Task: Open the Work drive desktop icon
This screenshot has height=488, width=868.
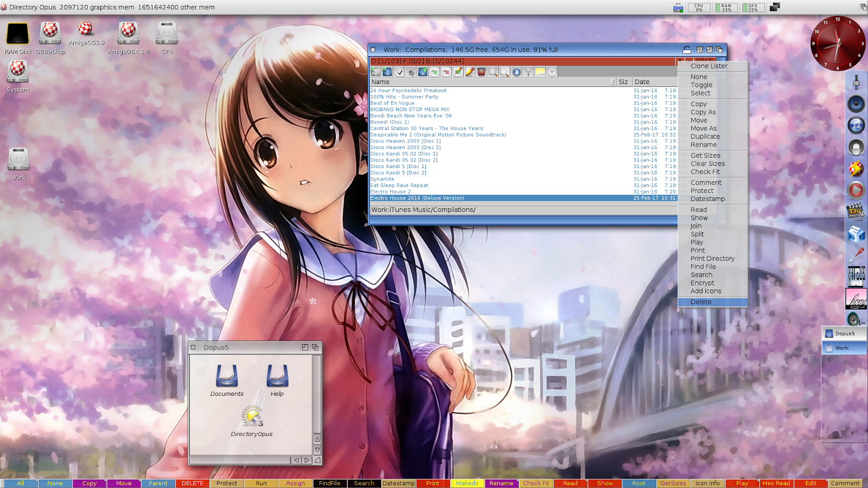Action: pyautogui.click(x=18, y=159)
